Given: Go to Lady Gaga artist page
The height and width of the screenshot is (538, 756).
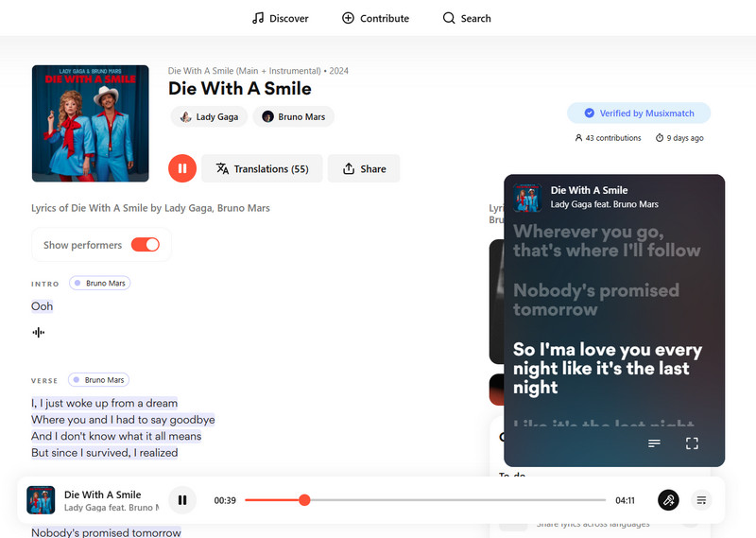Looking at the screenshot, I should (209, 116).
